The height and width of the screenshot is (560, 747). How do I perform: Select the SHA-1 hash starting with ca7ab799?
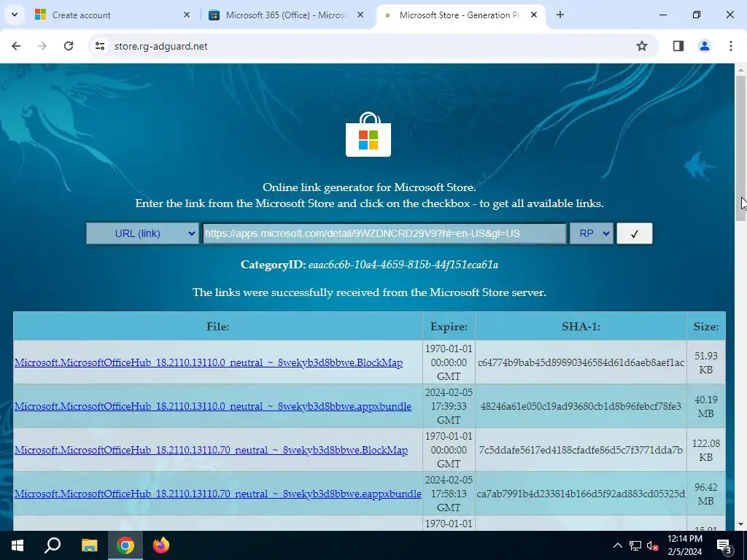pyautogui.click(x=581, y=494)
